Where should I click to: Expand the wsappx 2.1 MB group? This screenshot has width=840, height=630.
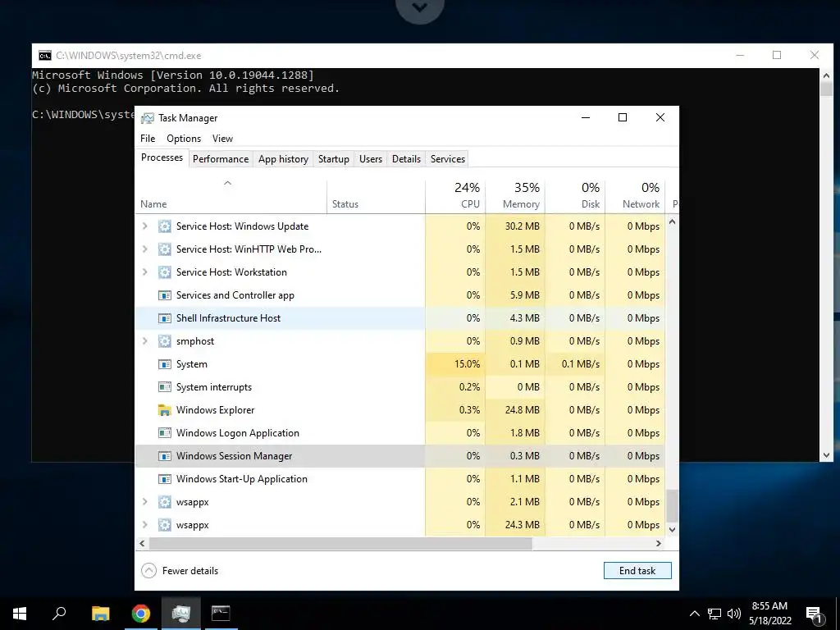[144, 502]
